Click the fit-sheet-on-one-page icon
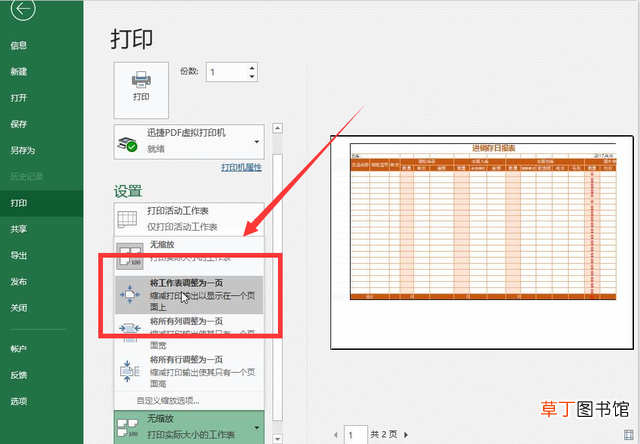The height and width of the screenshot is (444, 640). (130, 294)
